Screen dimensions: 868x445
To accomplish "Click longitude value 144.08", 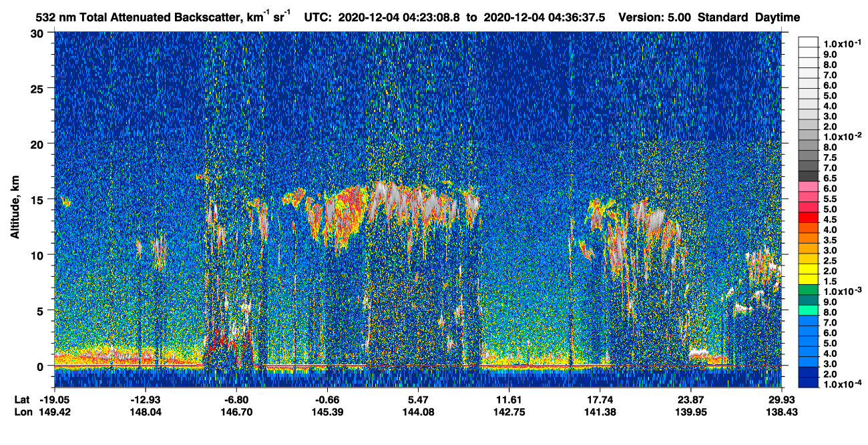I will coord(418,412).
